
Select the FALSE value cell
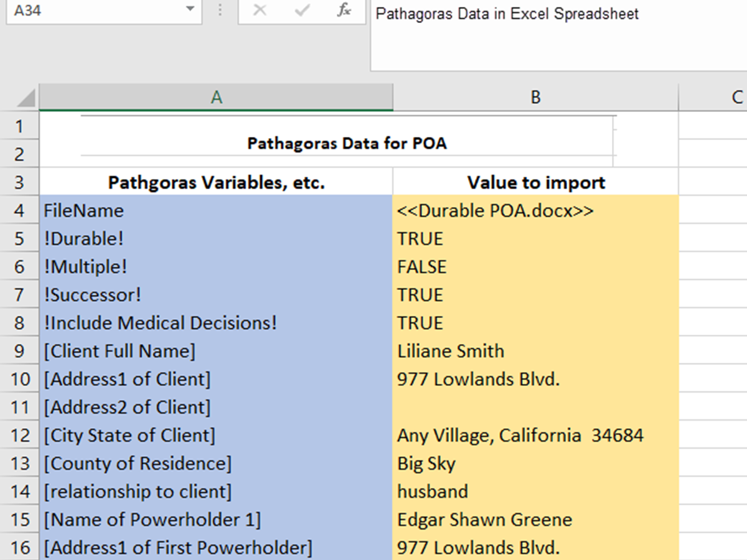536,266
